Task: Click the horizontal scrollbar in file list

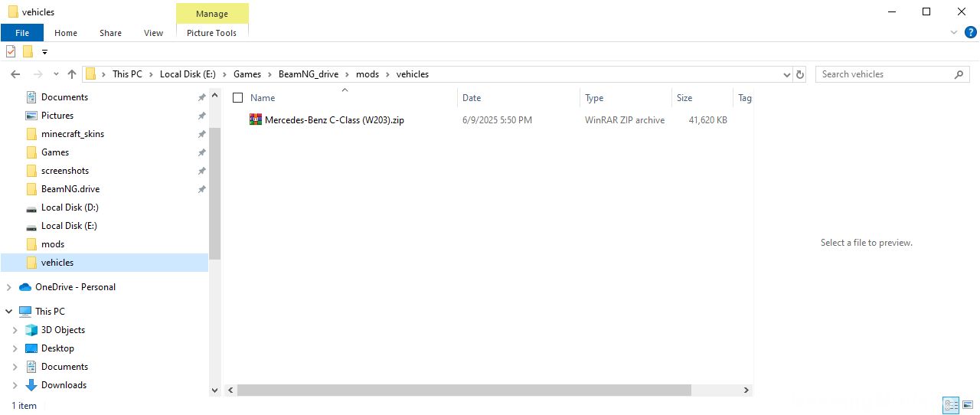Action: (464, 390)
